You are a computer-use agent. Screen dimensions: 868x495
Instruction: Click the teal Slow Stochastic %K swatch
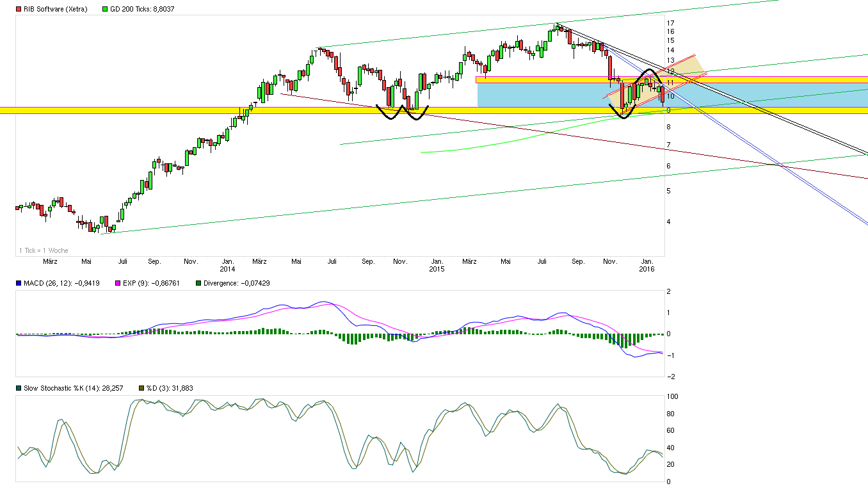point(19,388)
